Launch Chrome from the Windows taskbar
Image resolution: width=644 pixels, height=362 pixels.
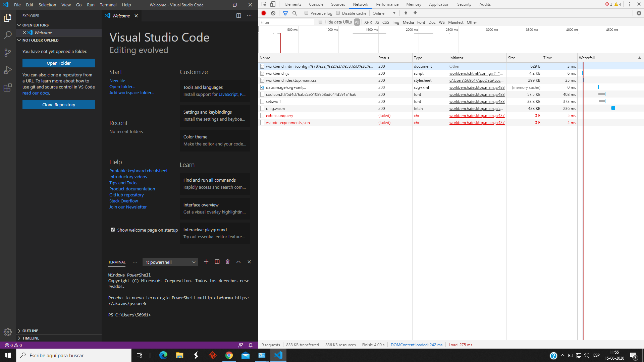click(x=229, y=355)
